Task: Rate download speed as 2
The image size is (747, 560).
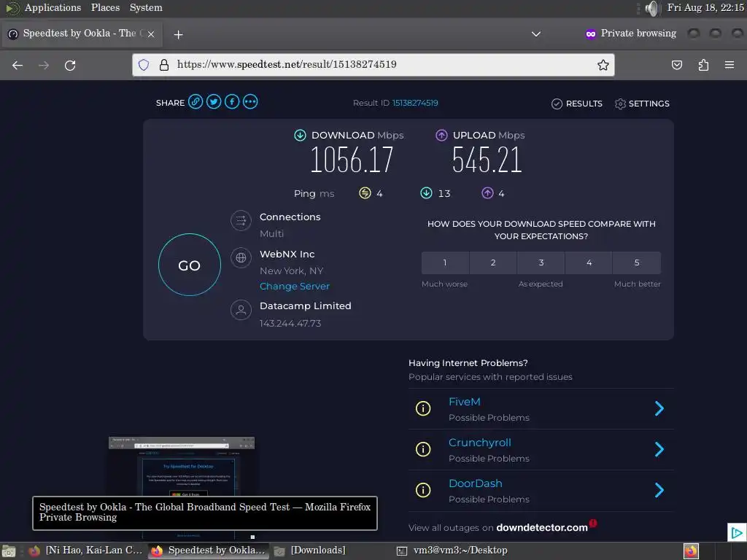Action: tap(493, 262)
